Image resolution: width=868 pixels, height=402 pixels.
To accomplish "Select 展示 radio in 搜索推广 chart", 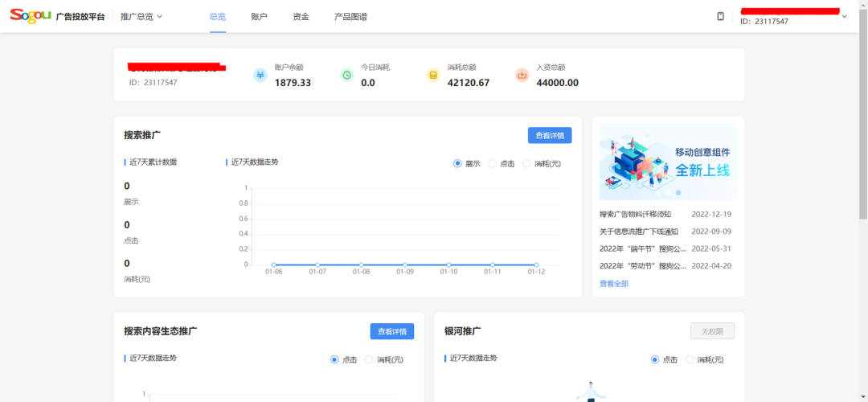I will coord(458,163).
